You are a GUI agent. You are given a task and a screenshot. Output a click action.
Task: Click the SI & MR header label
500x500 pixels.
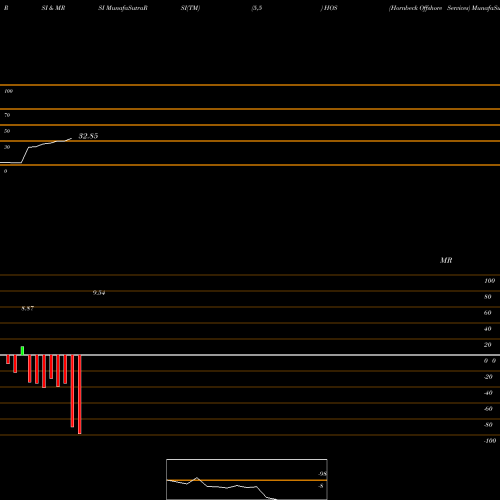click(x=53, y=8)
